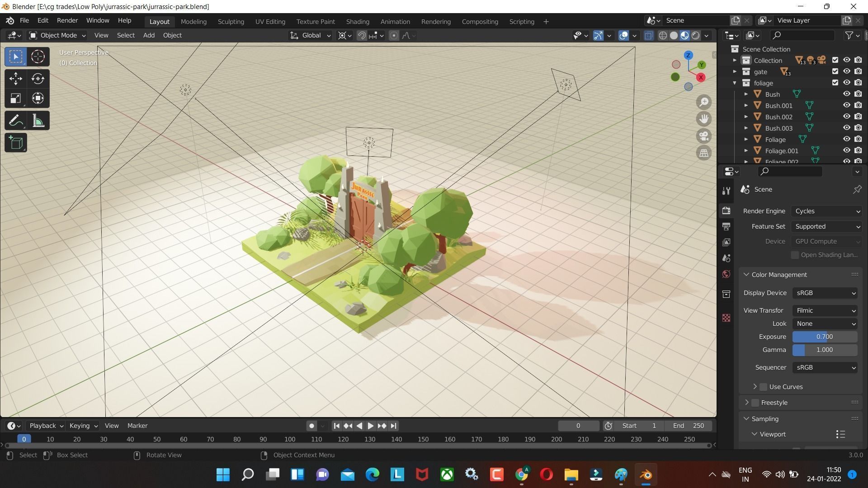Viewport: 868px width, 488px height.
Task: Toggle snapping magnet in header
Action: pos(362,35)
